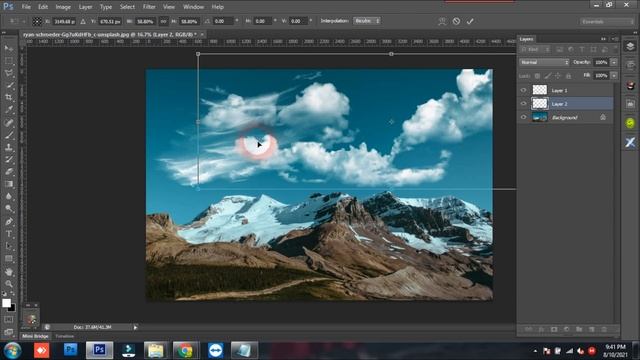Open the collapsed layers-stack panel icon
640x360 pixels.
point(630,47)
